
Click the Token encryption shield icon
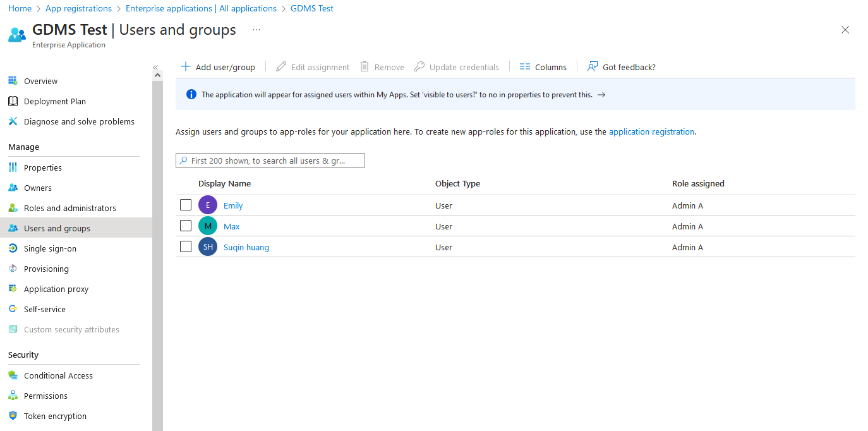pos(13,416)
